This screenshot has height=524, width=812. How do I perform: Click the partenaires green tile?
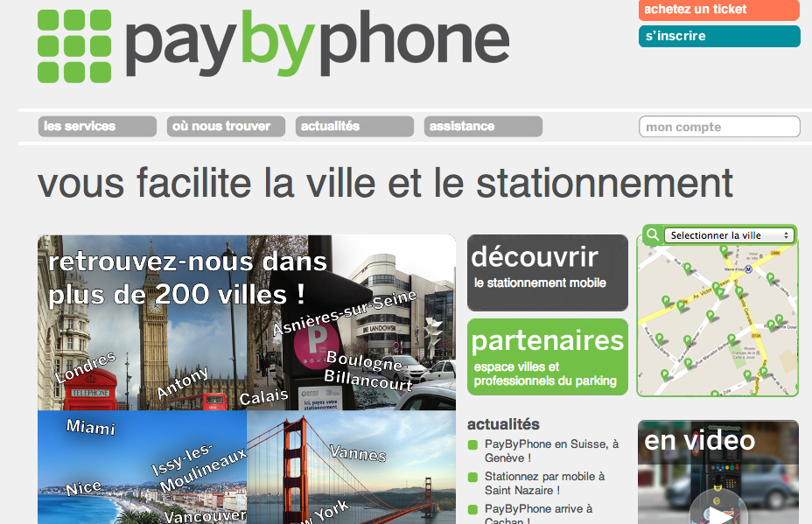tap(548, 357)
